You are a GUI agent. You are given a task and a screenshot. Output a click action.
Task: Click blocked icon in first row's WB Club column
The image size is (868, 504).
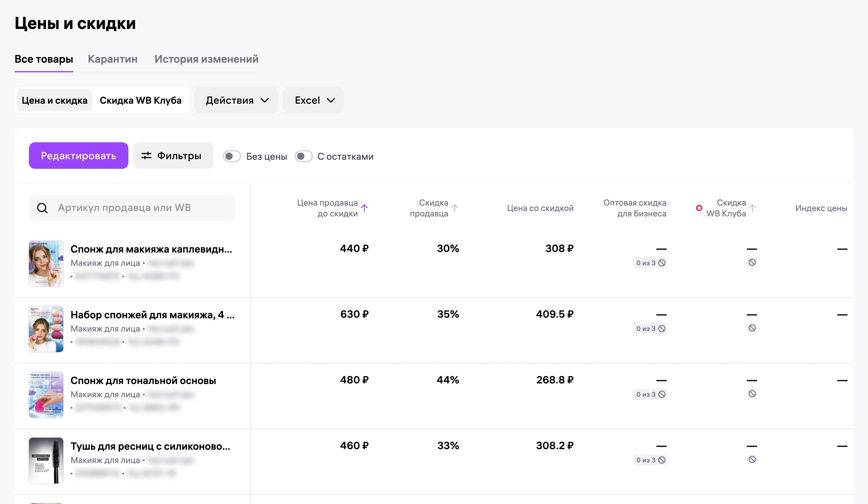tap(752, 263)
